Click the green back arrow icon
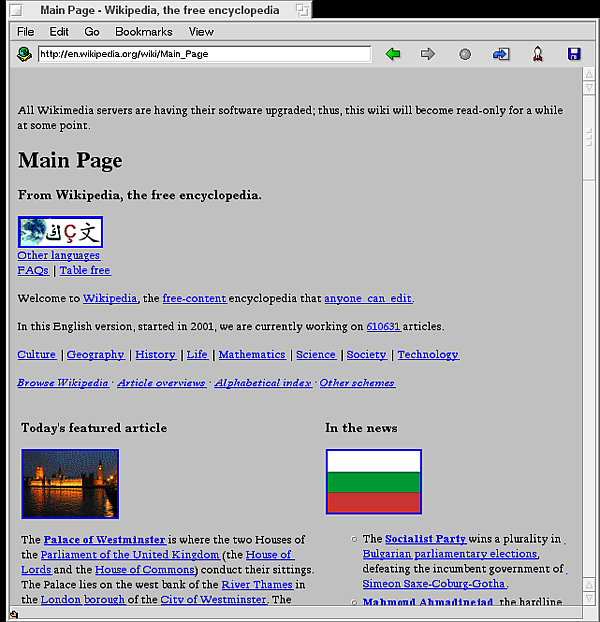The width and height of the screenshot is (600, 622). [393, 54]
